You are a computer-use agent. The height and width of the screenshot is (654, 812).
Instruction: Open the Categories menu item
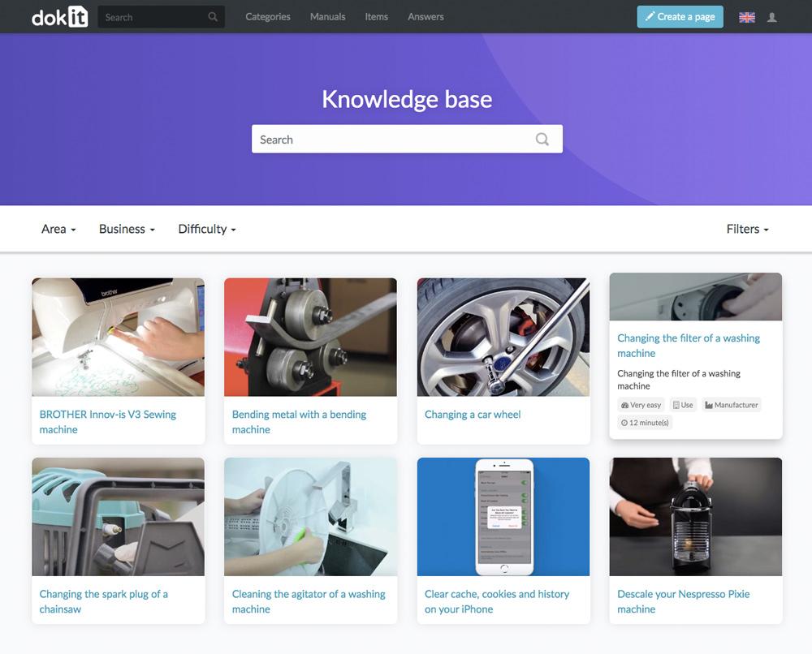[268, 16]
